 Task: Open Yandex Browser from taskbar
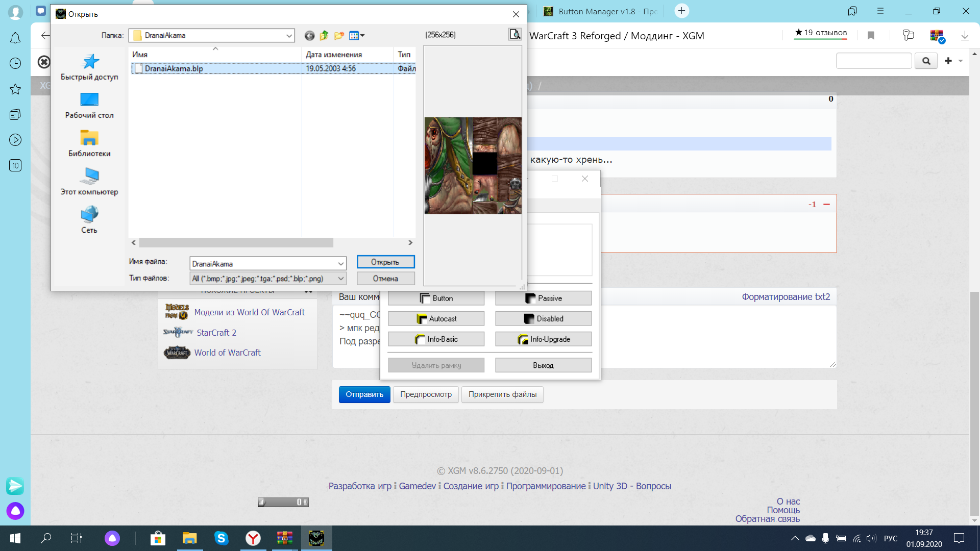(x=253, y=538)
